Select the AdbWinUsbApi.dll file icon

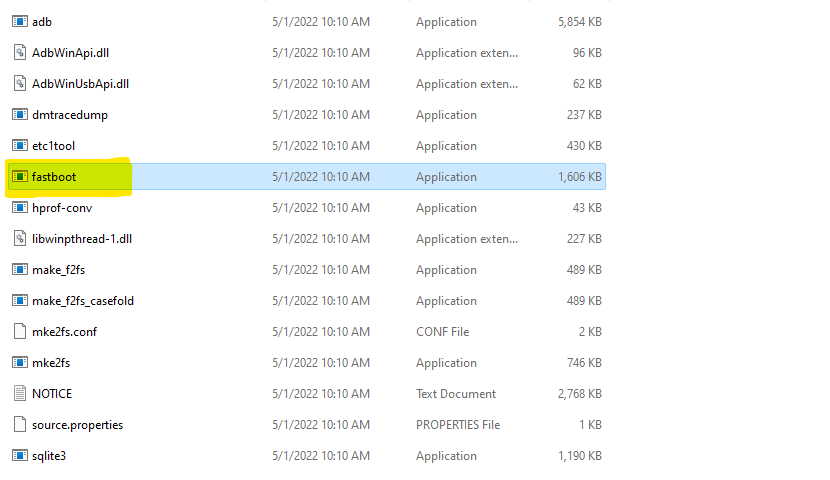pyautogui.click(x=20, y=84)
